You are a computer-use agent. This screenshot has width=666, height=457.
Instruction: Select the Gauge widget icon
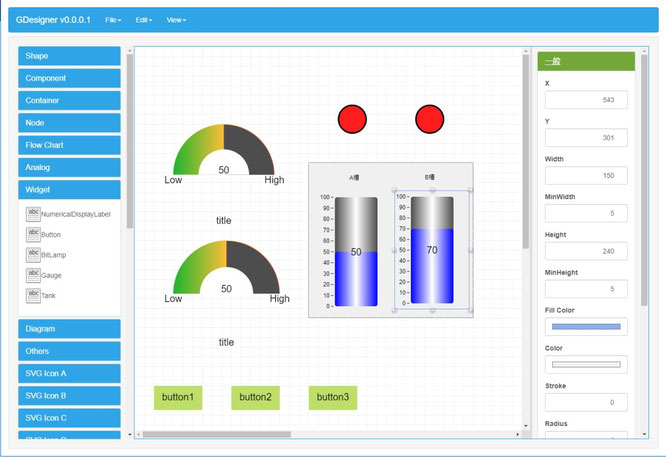[34, 275]
